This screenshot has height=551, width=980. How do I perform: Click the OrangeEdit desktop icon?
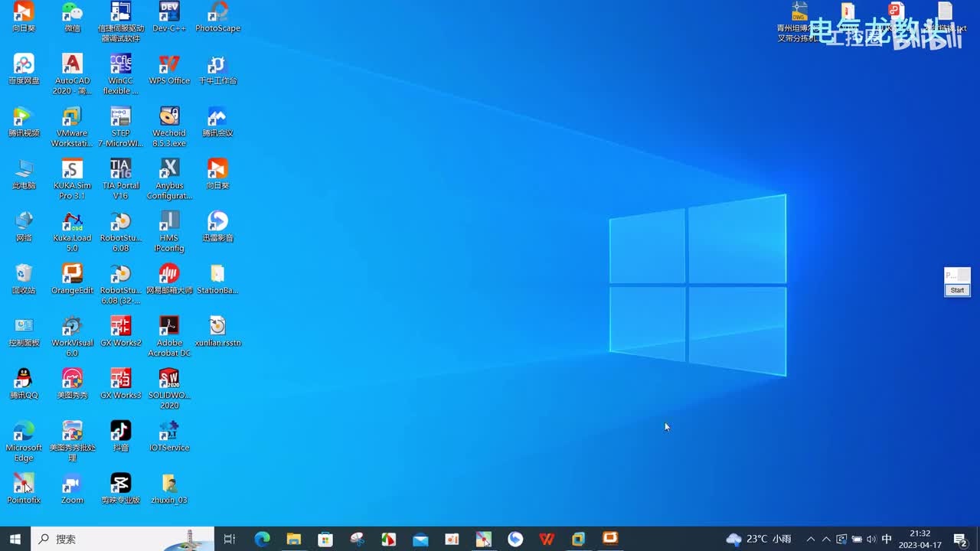pos(72,279)
